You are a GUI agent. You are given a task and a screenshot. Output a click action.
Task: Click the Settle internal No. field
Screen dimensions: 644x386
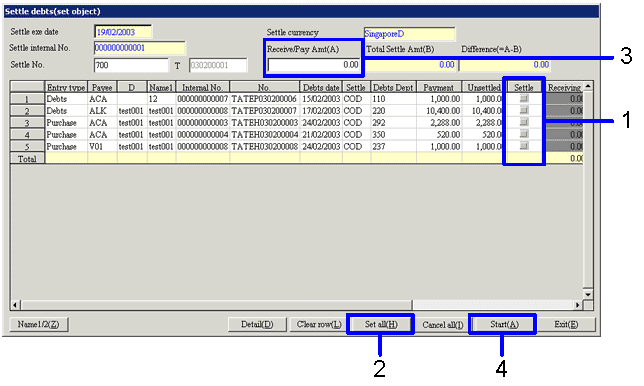(140, 48)
